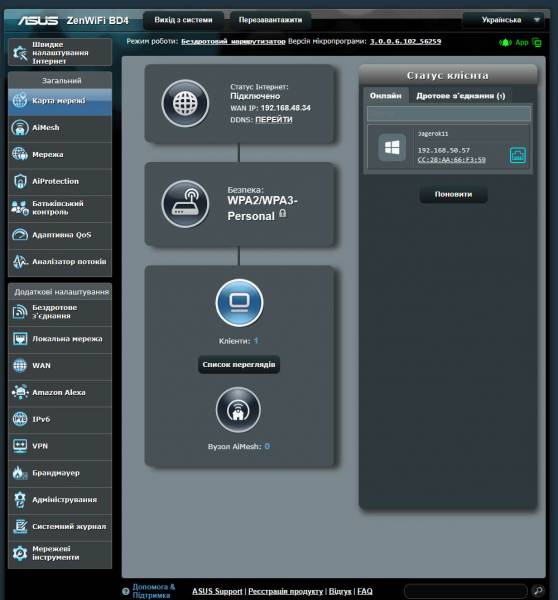Click the Мережеві інструменти icon
The height and width of the screenshot is (600, 558).
coord(20,553)
